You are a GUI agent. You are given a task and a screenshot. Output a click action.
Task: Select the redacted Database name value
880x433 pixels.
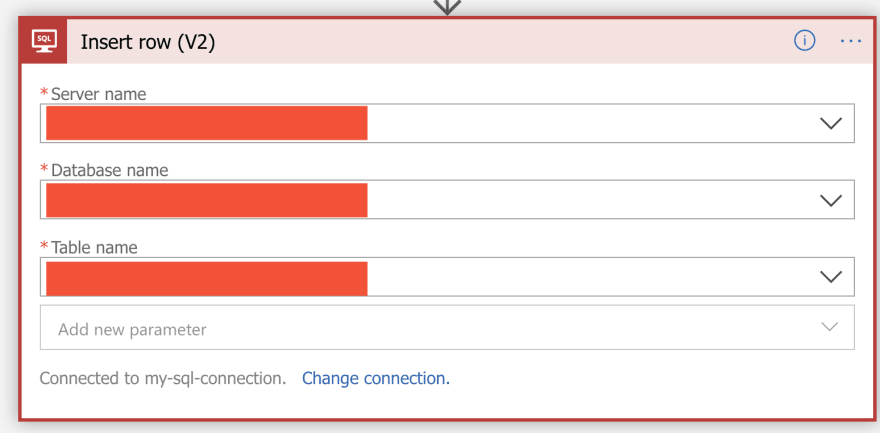[x=207, y=200]
